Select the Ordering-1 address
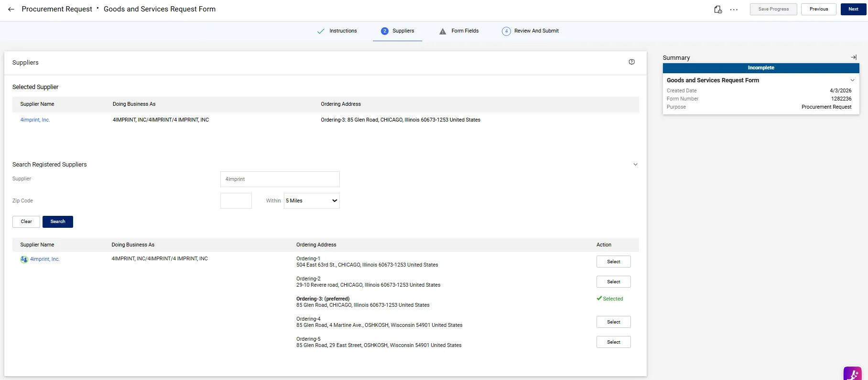Image resolution: width=868 pixels, height=380 pixels. tap(613, 262)
